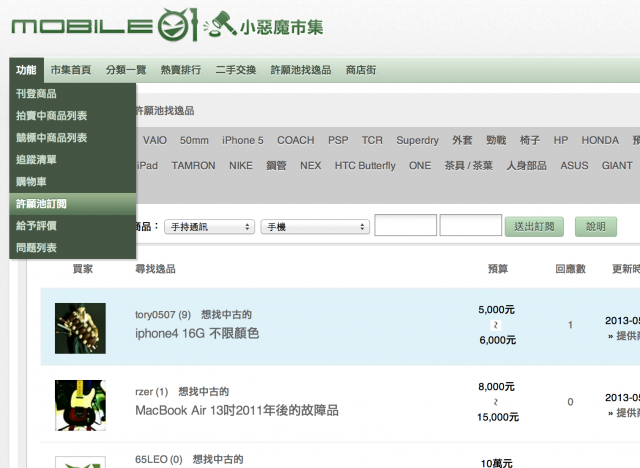Screen dimensions: 640x468
Task: Open rzer (1) user profile link
Action: [x=151, y=392]
